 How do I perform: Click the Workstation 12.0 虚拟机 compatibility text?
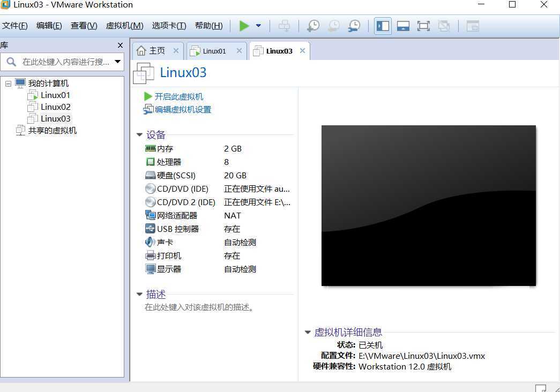(405, 367)
